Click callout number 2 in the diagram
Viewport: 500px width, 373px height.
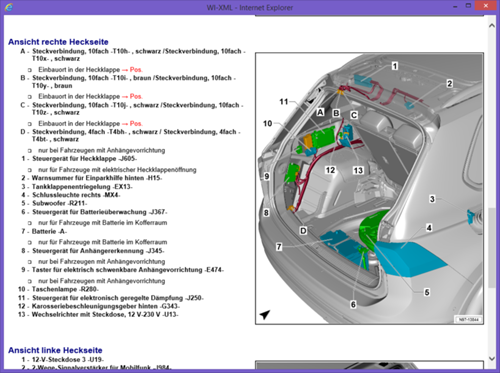click(449, 83)
